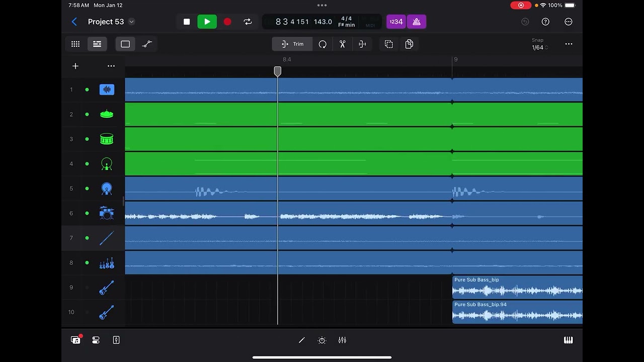Screen dimensions: 644x362
Task: Select track 1 audio waveform icon
Action: pyautogui.click(x=107, y=89)
